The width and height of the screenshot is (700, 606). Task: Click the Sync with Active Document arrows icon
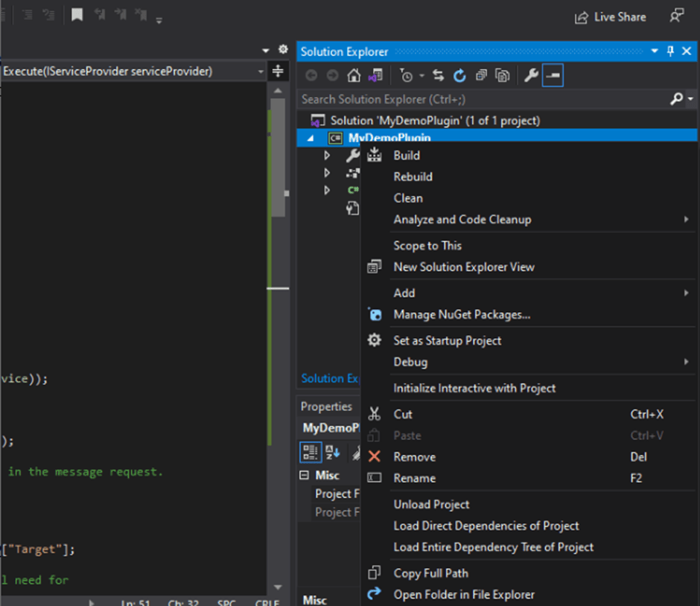tap(439, 75)
